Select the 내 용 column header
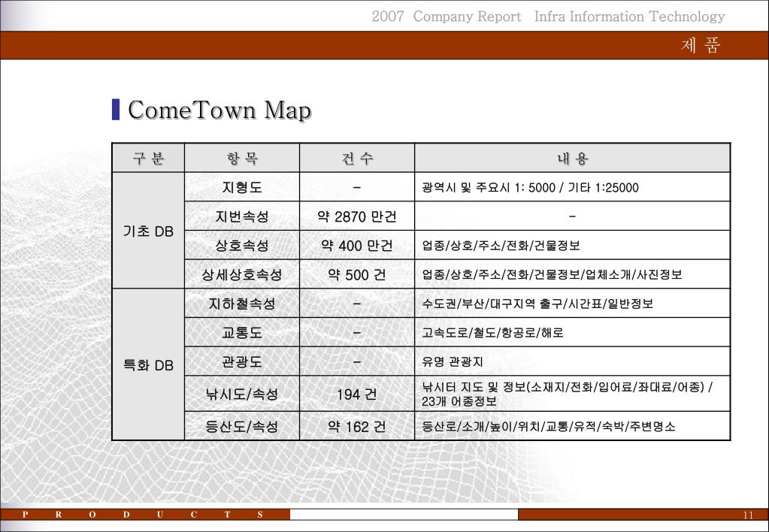The height and width of the screenshot is (532, 769). 572,158
